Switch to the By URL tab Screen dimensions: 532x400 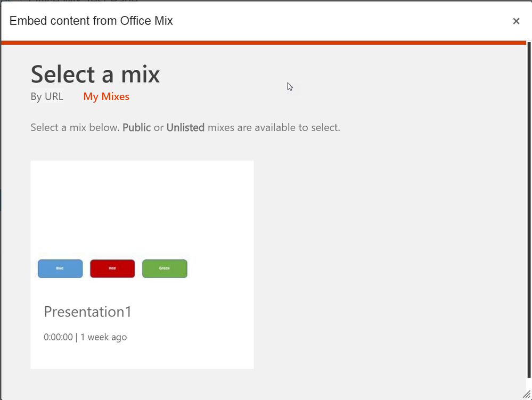(47, 96)
